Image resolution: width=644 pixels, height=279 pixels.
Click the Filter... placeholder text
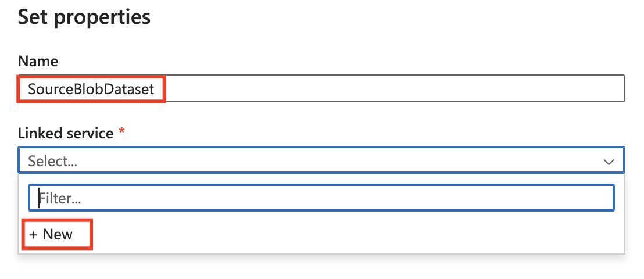[60, 198]
